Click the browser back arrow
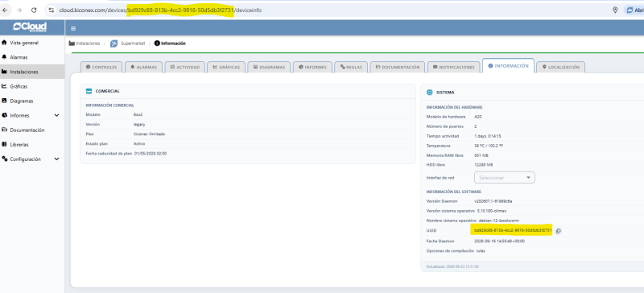 tap(5, 10)
